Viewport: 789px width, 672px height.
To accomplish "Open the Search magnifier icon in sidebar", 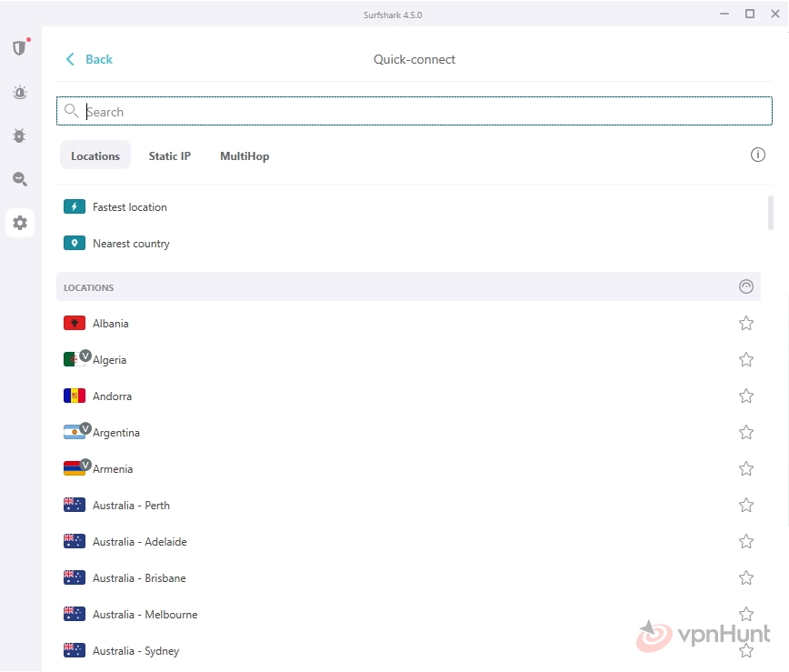I will [20, 179].
